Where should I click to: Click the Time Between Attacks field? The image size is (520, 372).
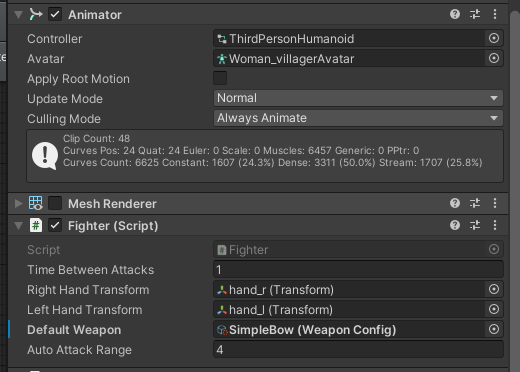click(358, 269)
